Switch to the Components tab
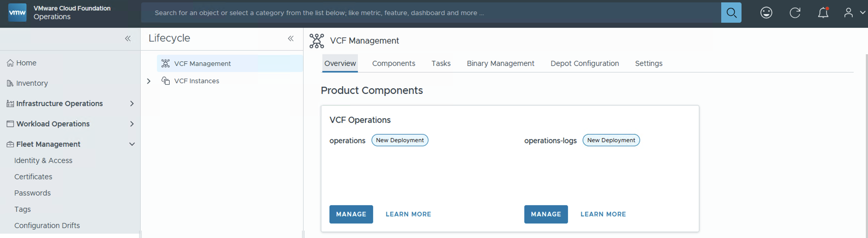868x238 pixels. (x=393, y=64)
